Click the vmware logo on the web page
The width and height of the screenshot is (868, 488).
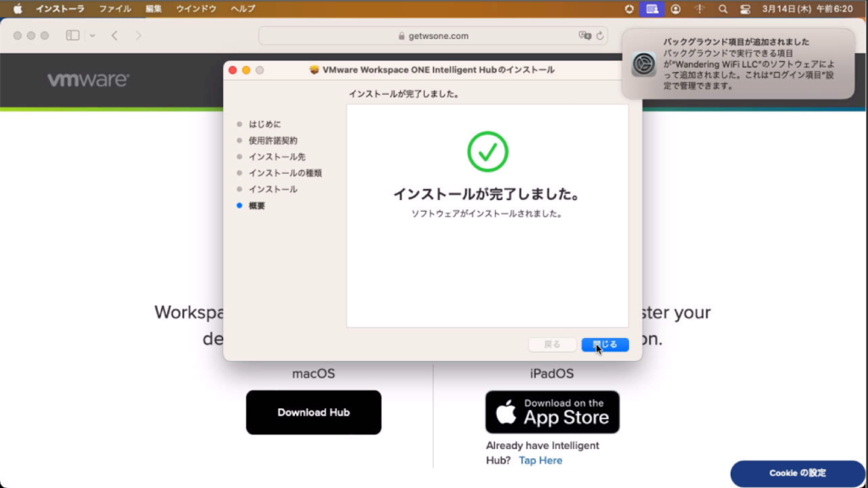(88, 80)
